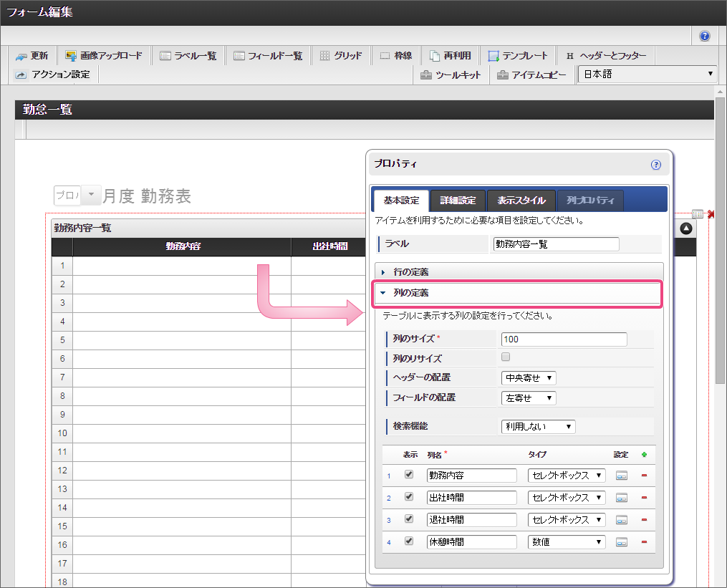Toggle 表示 checkbox for 退社時間 column
Screen dimensions: 727x588
click(409, 519)
